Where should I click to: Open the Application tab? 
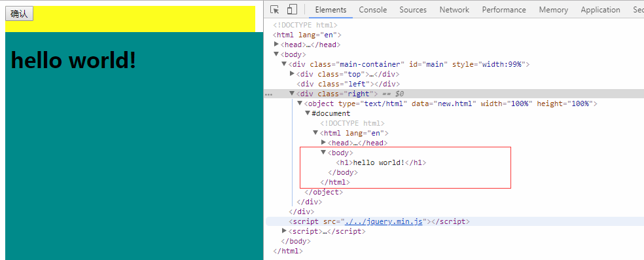(600, 10)
